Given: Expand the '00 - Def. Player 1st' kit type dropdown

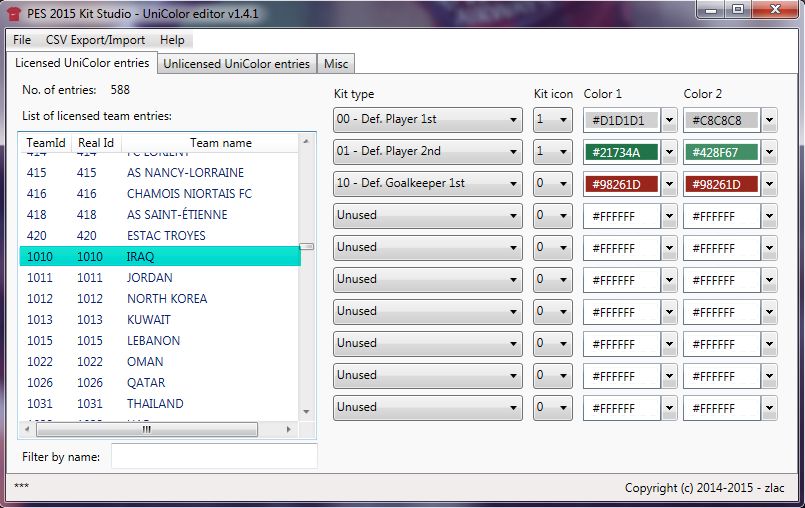Looking at the screenshot, I should (428, 120).
